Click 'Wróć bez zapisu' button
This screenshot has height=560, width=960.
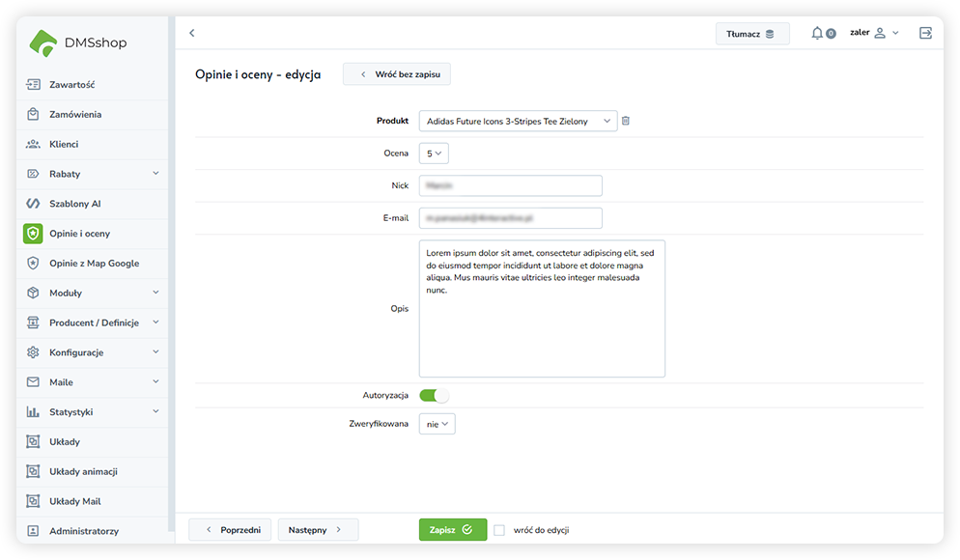click(x=397, y=74)
